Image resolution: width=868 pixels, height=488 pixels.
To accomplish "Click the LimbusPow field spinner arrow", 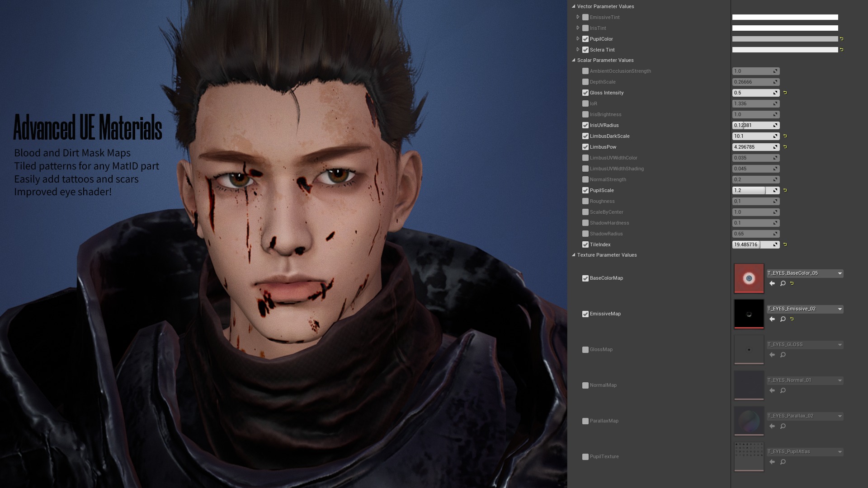I will (x=775, y=147).
